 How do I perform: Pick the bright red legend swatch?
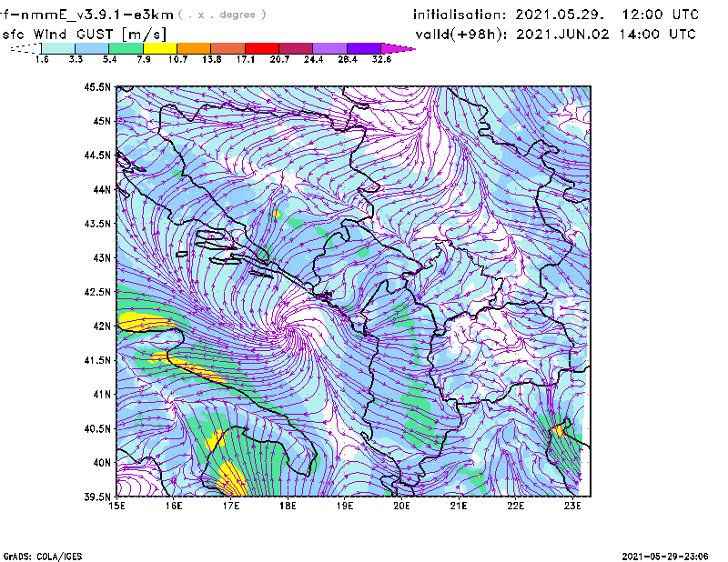click(262, 48)
